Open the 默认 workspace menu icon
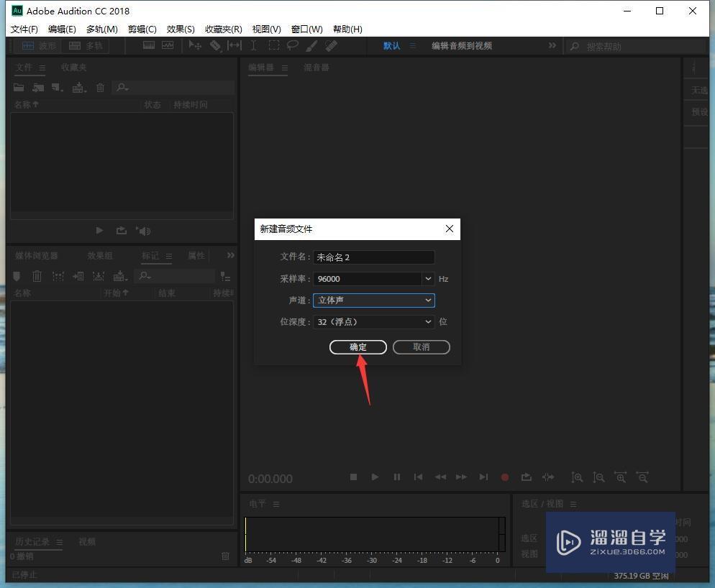715x588 pixels. tap(413, 45)
